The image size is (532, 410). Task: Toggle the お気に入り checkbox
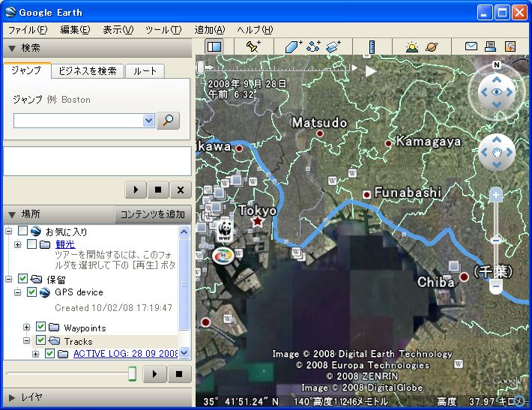point(22,231)
